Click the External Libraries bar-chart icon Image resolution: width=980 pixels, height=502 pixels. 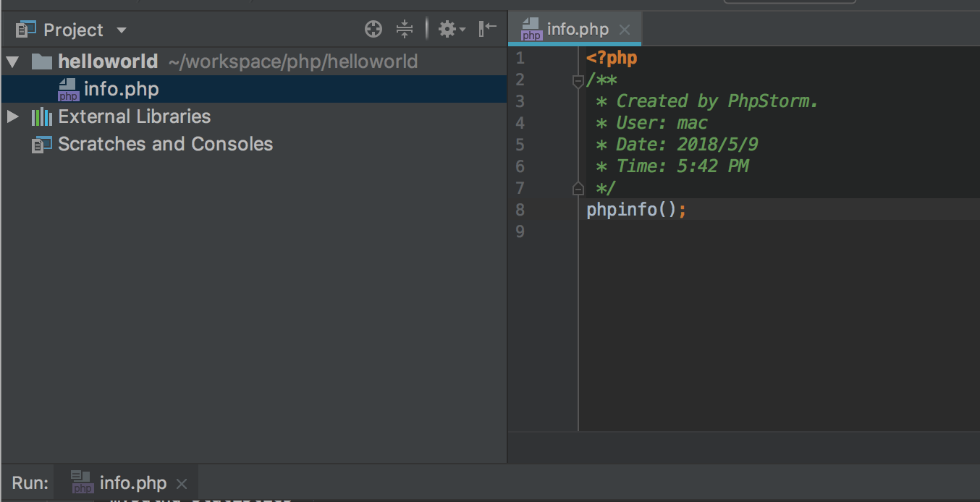[41, 116]
